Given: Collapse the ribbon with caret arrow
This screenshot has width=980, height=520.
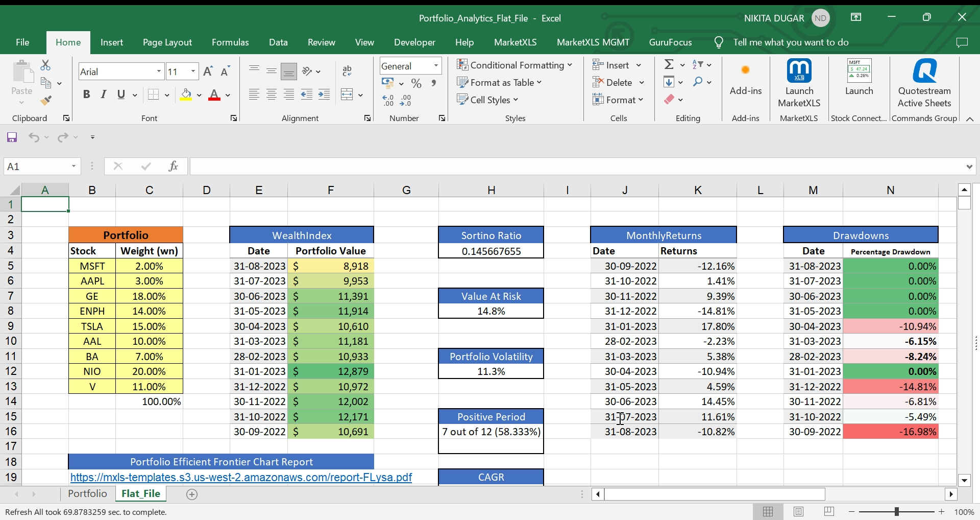Looking at the screenshot, I should coord(970,119).
